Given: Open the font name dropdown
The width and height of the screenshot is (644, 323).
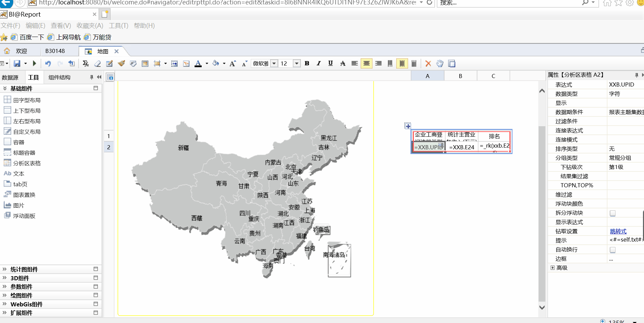Looking at the screenshot, I should 275,63.
